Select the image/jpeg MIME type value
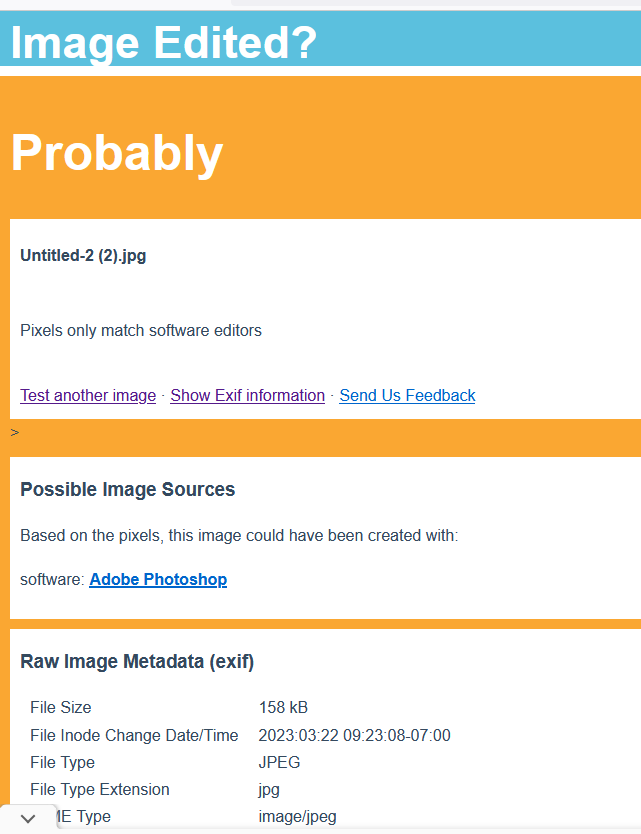 297,816
